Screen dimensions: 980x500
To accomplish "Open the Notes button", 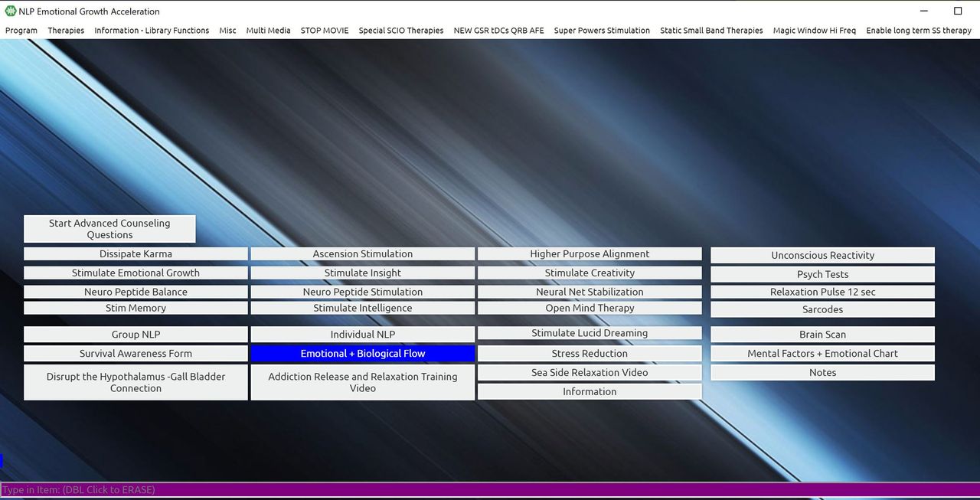I will [x=822, y=373].
